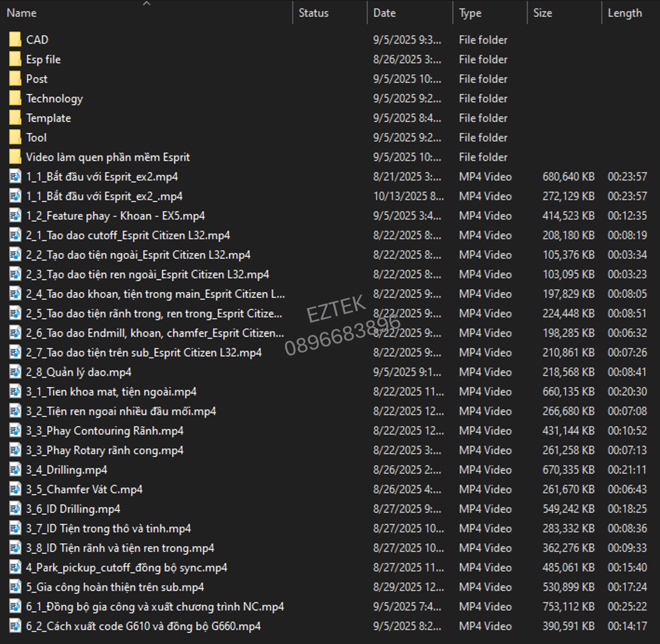The height and width of the screenshot is (644, 660).
Task: Click the Template folder icon
Action: click(x=15, y=118)
